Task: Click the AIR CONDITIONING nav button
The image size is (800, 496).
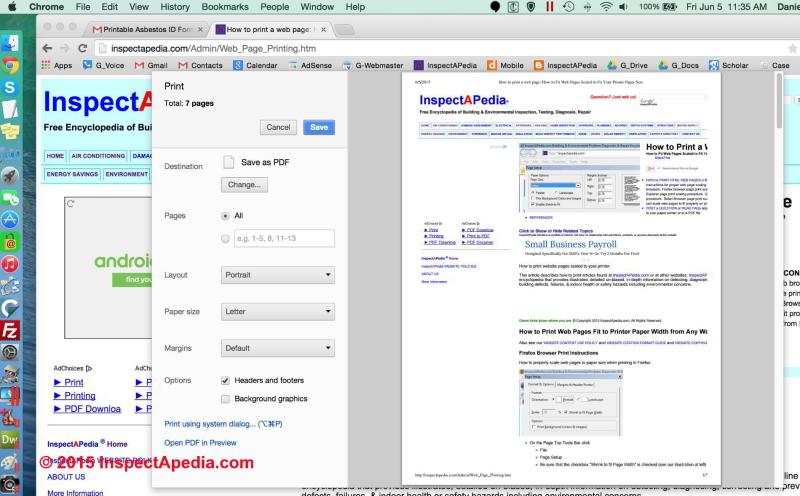Action: pos(98,156)
